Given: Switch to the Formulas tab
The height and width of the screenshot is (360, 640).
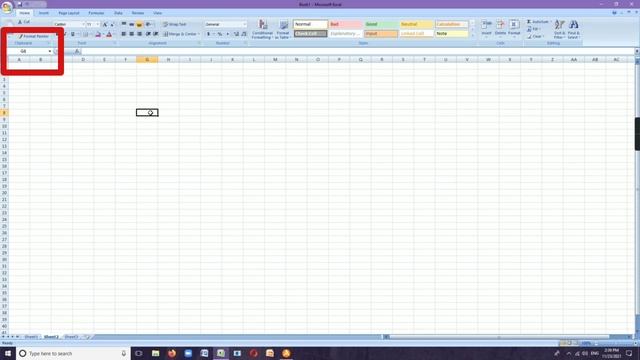Looking at the screenshot, I should point(96,13).
